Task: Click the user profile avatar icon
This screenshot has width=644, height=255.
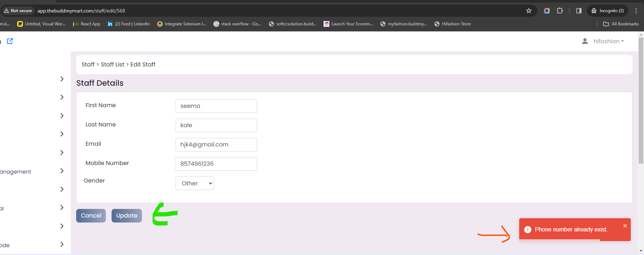Action: (x=585, y=41)
